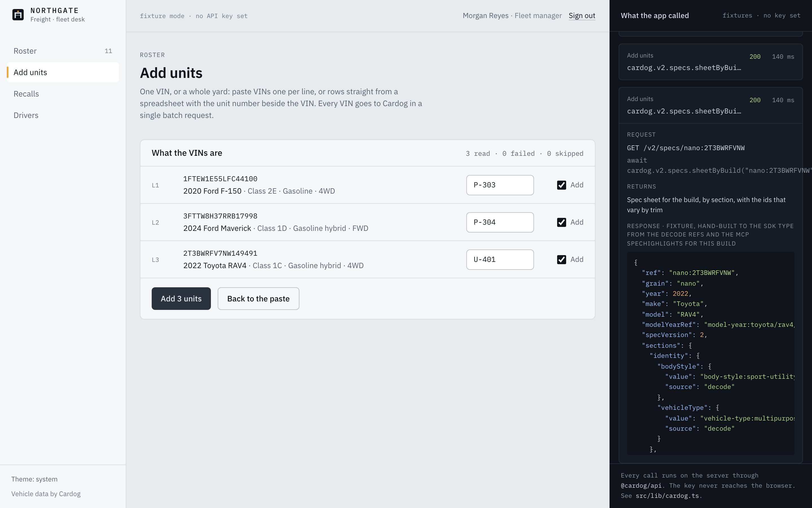Click 'What the app called' panel title
The image size is (812, 508).
point(655,16)
